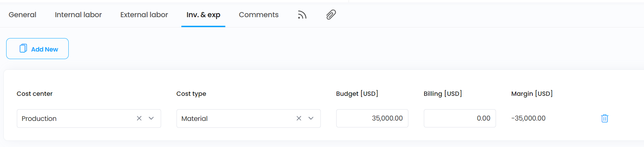Focus the Billing [USD] field with 0.00
Viewport: 644px width, 147px height.
460,118
